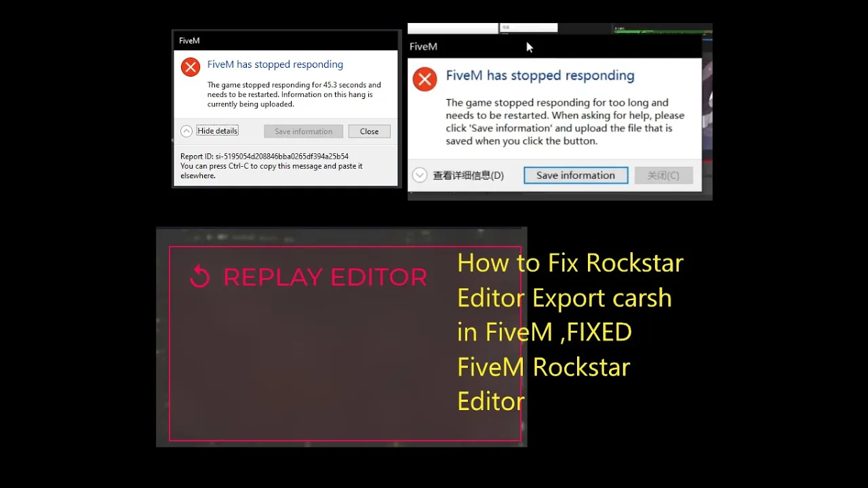Screen dimensions: 868x488
Task: Click the red error icon in large dialog
Action: point(425,79)
